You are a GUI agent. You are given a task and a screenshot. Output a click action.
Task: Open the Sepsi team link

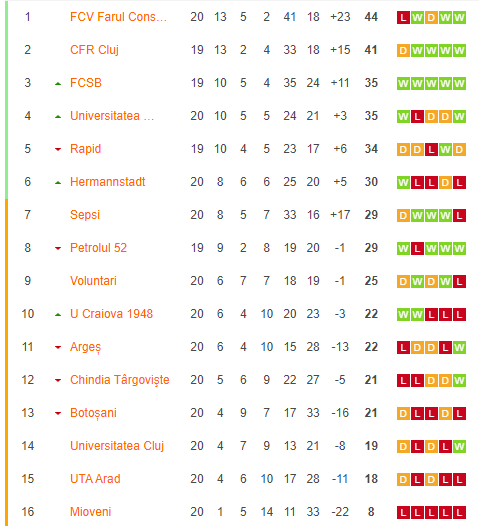pyautogui.click(x=85, y=215)
